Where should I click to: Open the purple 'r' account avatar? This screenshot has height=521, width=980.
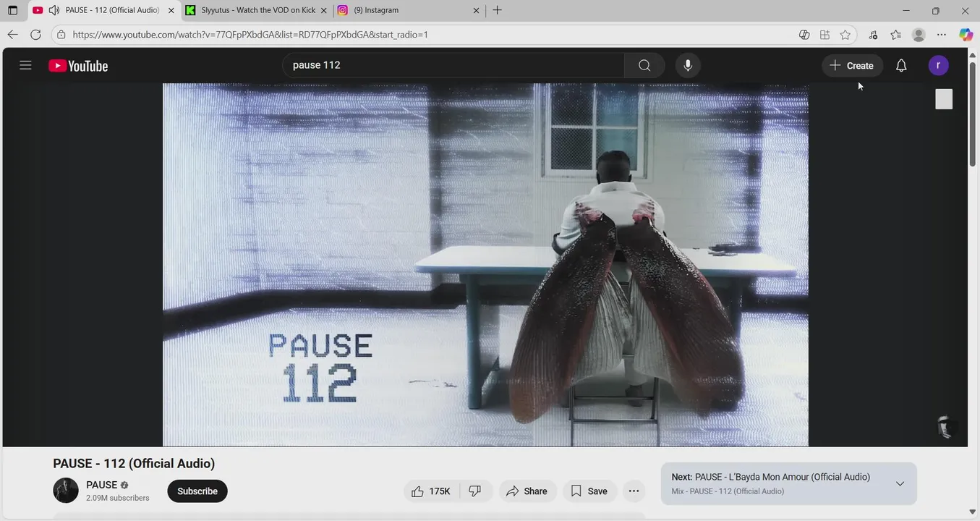pos(938,66)
